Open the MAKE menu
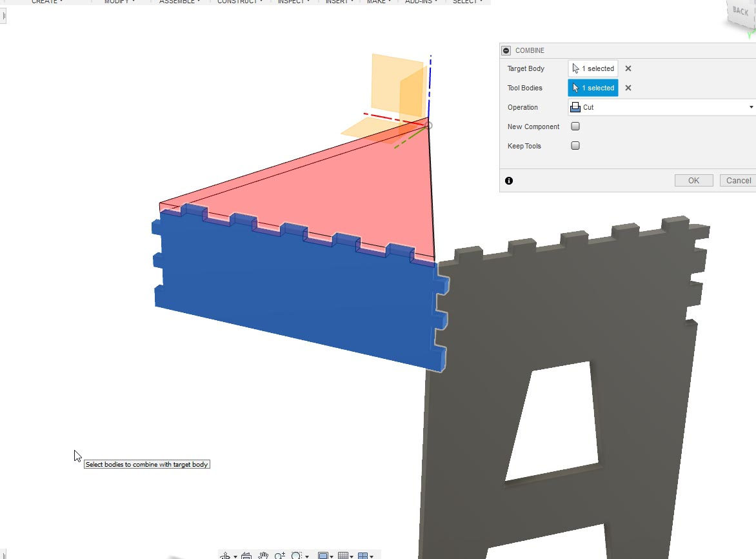This screenshot has width=756, height=559. pyautogui.click(x=379, y=2)
